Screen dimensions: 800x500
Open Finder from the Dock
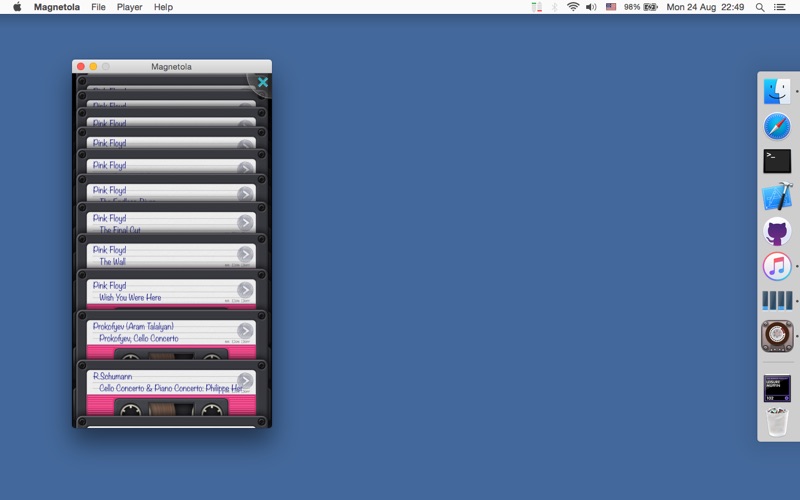(777, 91)
